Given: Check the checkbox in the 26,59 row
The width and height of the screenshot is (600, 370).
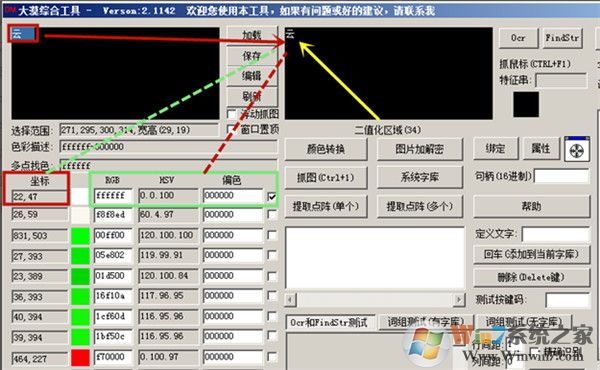Looking at the screenshot, I should (272, 215).
